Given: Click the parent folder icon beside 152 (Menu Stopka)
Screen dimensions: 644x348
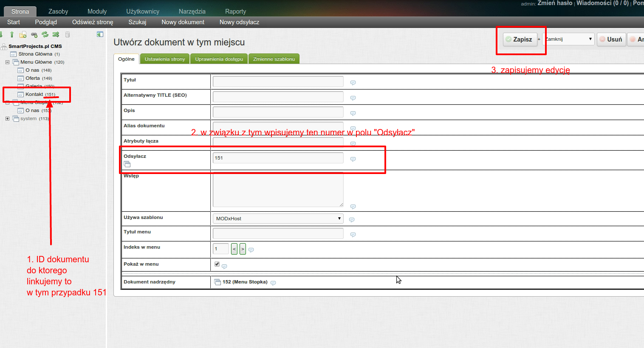Looking at the screenshot, I should (217, 282).
